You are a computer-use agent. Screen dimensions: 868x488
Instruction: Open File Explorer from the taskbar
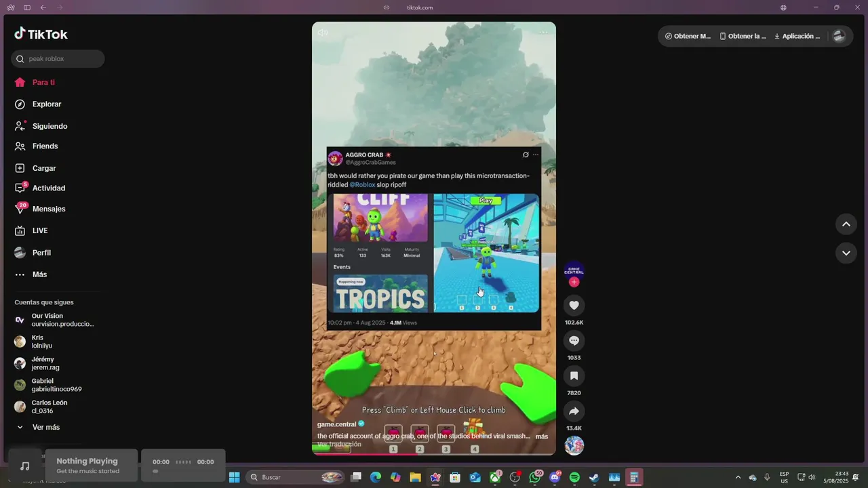[415, 478]
